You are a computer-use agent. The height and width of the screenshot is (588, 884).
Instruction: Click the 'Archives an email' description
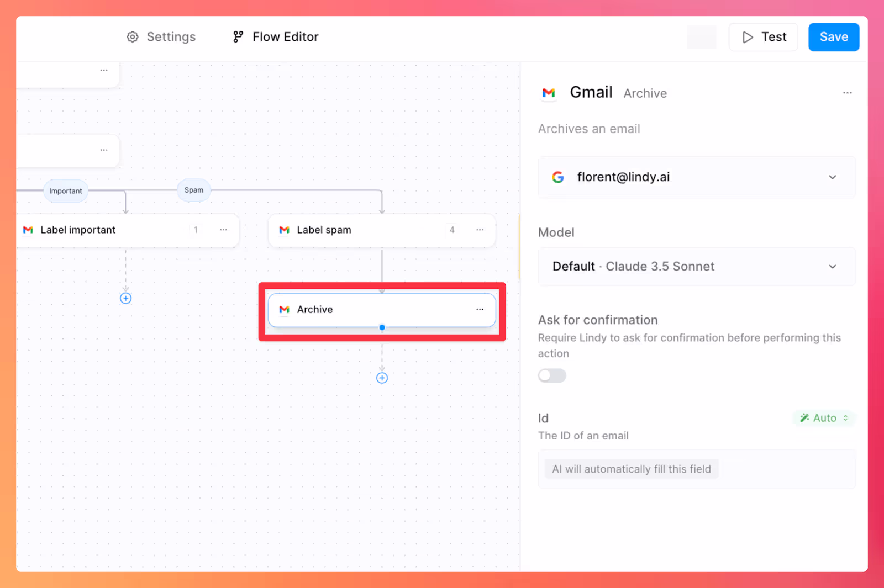tap(589, 129)
